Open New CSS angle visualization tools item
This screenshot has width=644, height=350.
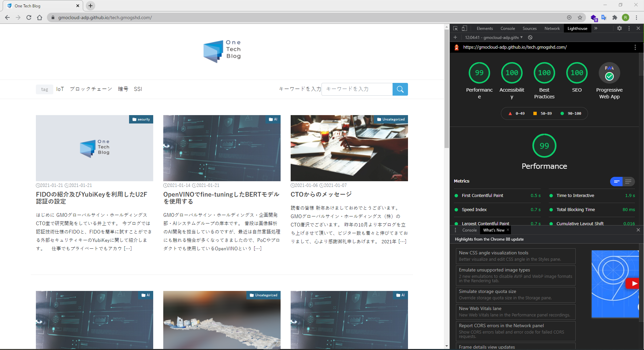[x=516, y=256]
